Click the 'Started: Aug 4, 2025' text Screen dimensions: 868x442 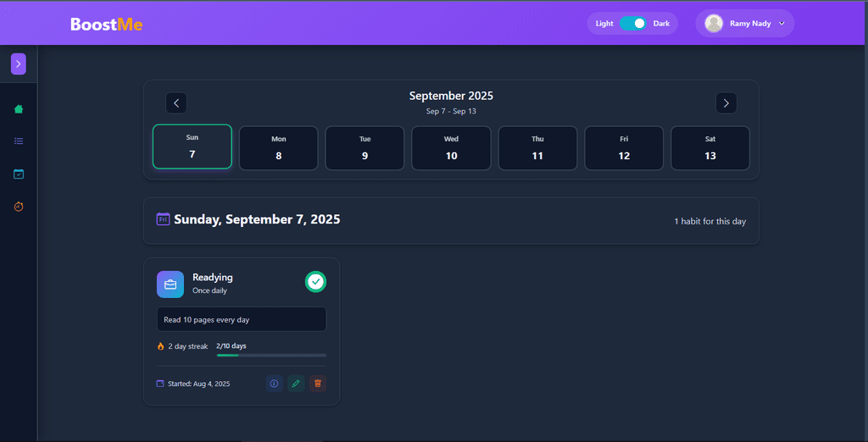click(198, 384)
